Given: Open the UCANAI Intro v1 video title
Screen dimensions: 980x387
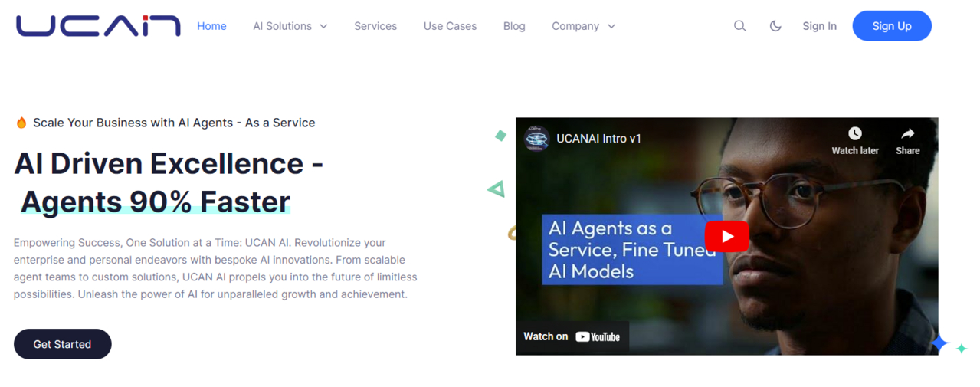Looking at the screenshot, I should tap(598, 139).
